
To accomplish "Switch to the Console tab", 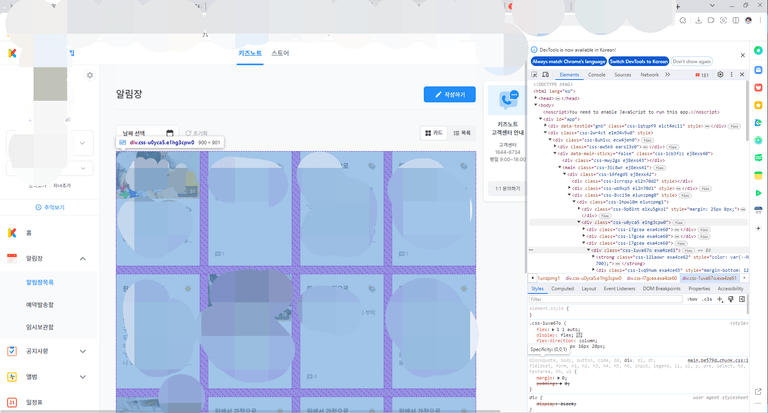I will tap(597, 75).
